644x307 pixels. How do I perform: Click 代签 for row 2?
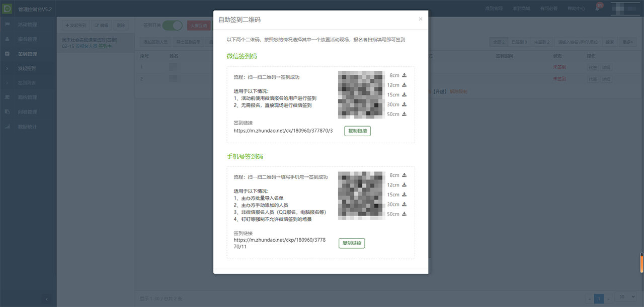point(593,79)
